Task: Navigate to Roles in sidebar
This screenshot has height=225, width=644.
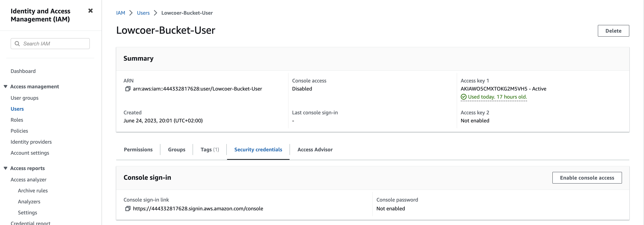Action: click(17, 120)
